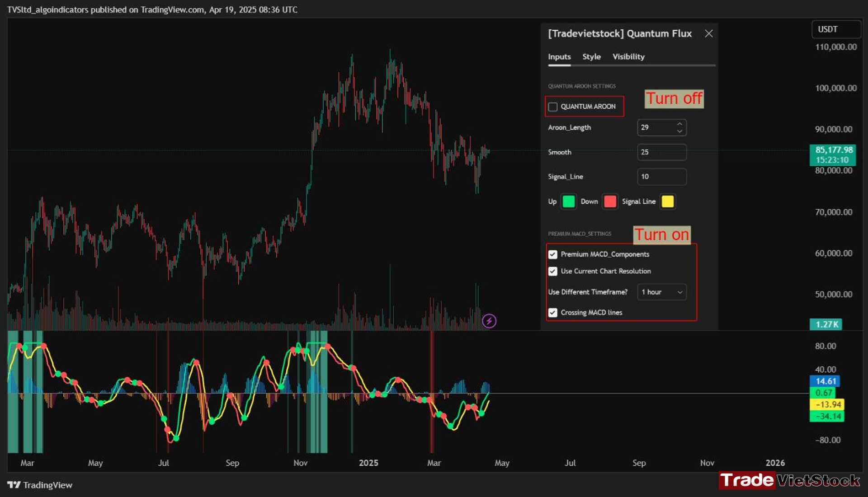Increase Aroon_Length with the up arrow
This screenshot has width=868, height=497.
tap(679, 124)
